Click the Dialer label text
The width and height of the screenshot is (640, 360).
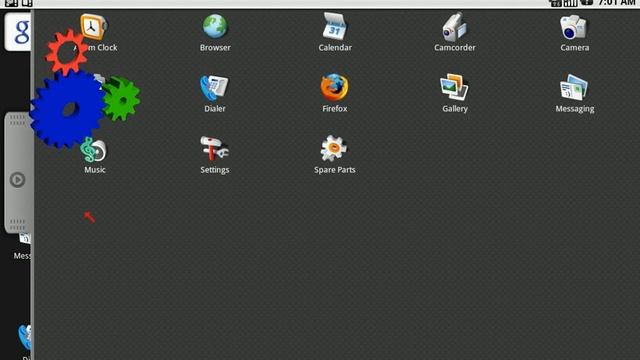(215, 109)
